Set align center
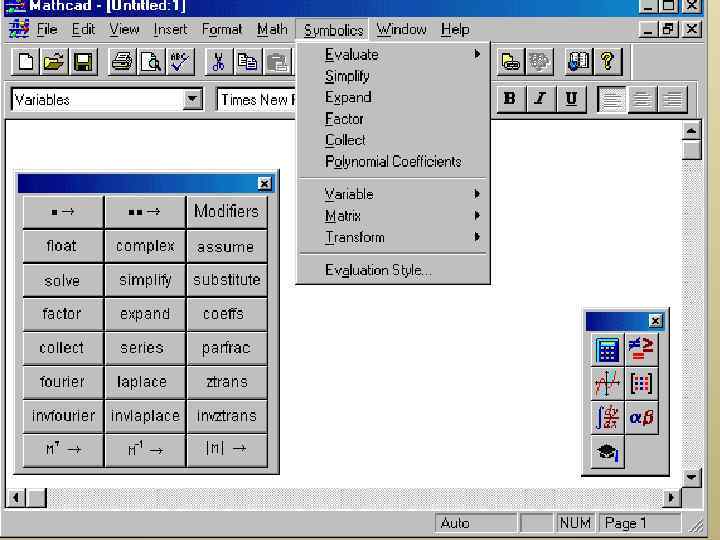 point(642,99)
